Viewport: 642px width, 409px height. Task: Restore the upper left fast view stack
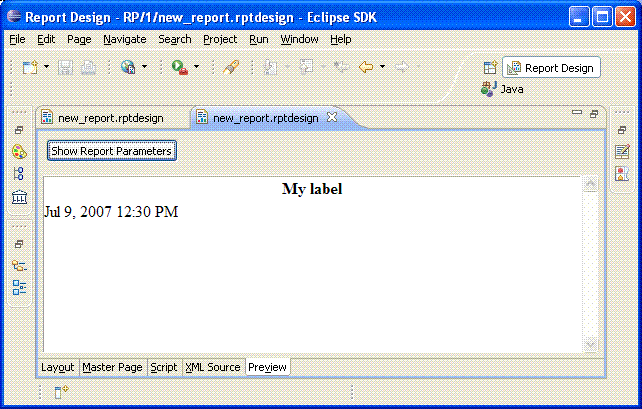[x=19, y=130]
